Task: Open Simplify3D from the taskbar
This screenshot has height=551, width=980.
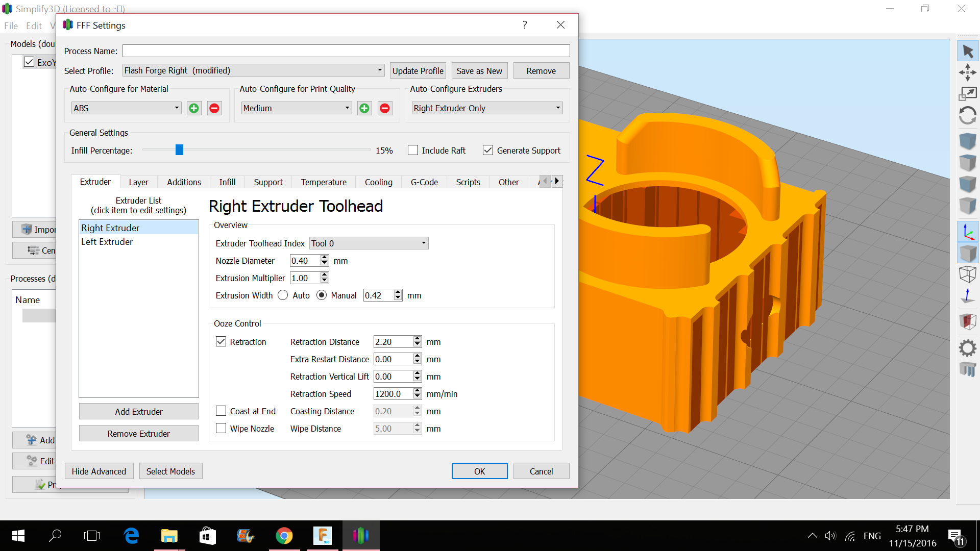Action: 361,535
